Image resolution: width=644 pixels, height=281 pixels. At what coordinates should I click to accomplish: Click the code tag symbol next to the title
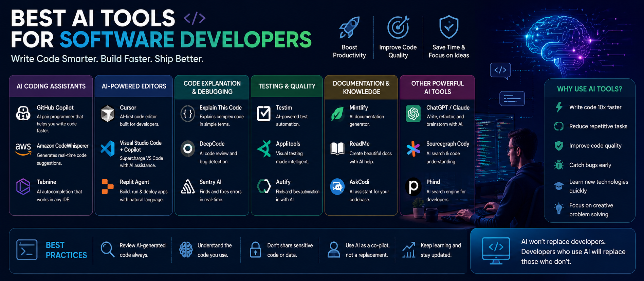[195, 18]
